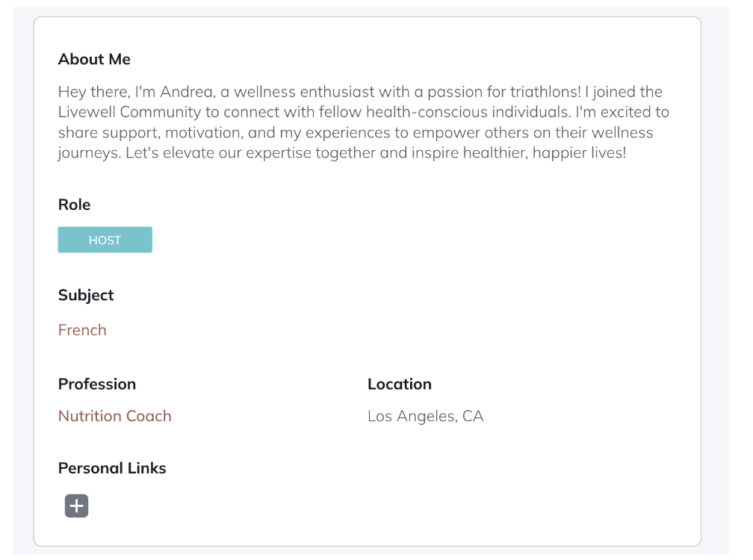
Task: Click the Personal Links heading
Action: pyautogui.click(x=112, y=468)
